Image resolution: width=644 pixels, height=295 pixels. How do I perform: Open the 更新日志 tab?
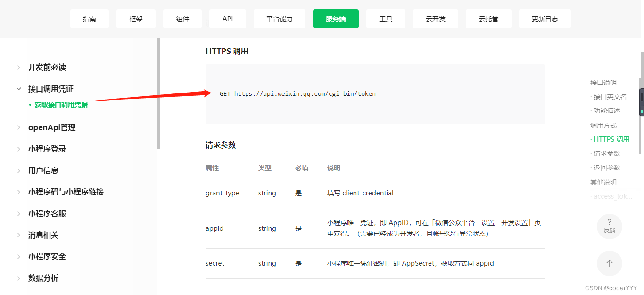coord(545,19)
